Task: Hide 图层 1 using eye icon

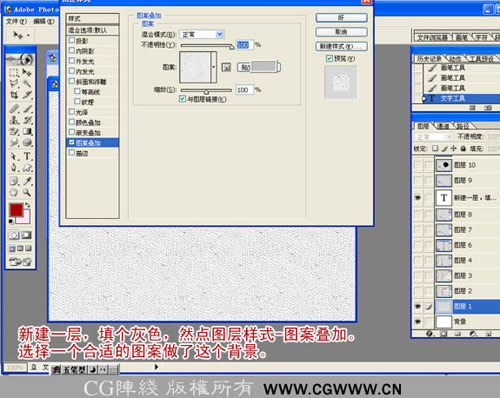Action: point(418,306)
